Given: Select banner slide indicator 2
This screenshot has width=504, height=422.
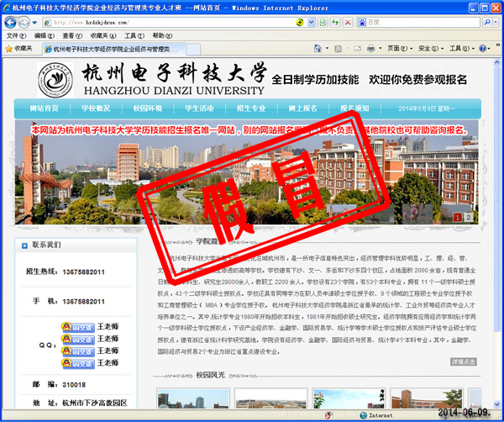Looking at the screenshot, I should (x=469, y=218).
